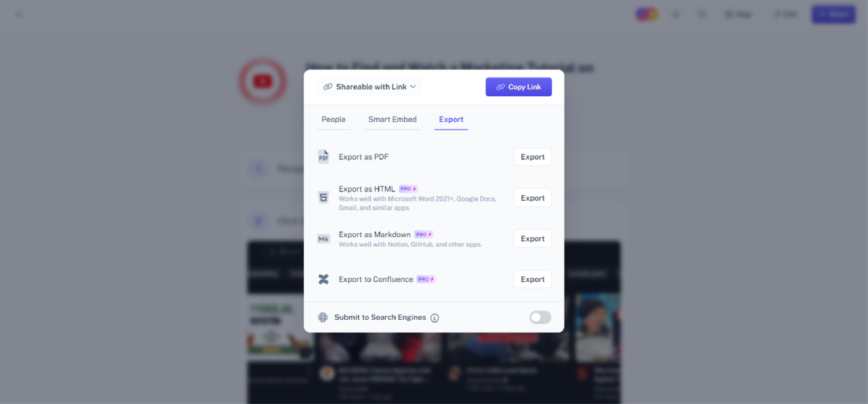
Task: Switch to the People tab
Action: [x=333, y=119]
